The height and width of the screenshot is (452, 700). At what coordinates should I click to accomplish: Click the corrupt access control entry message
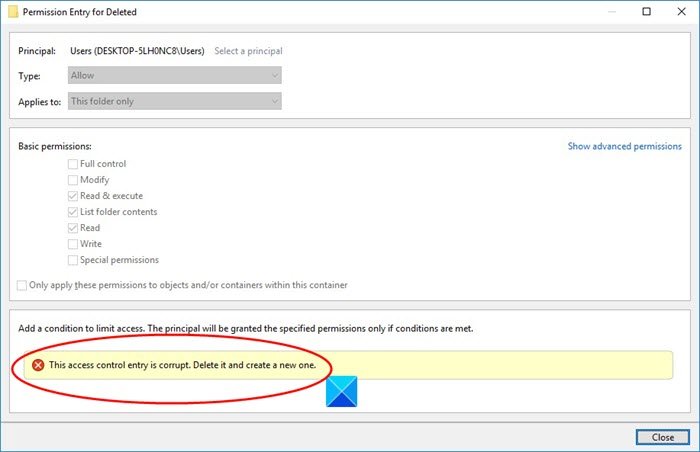pyautogui.click(x=189, y=365)
